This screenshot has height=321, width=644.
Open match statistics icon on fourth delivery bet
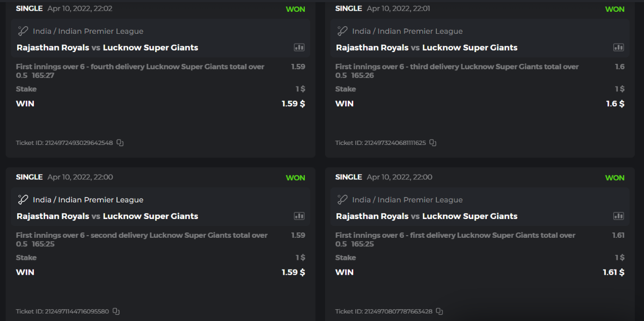click(x=299, y=47)
